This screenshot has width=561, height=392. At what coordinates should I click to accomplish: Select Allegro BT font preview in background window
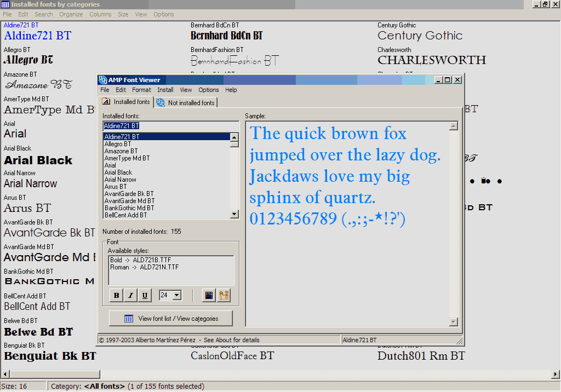pyautogui.click(x=28, y=60)
